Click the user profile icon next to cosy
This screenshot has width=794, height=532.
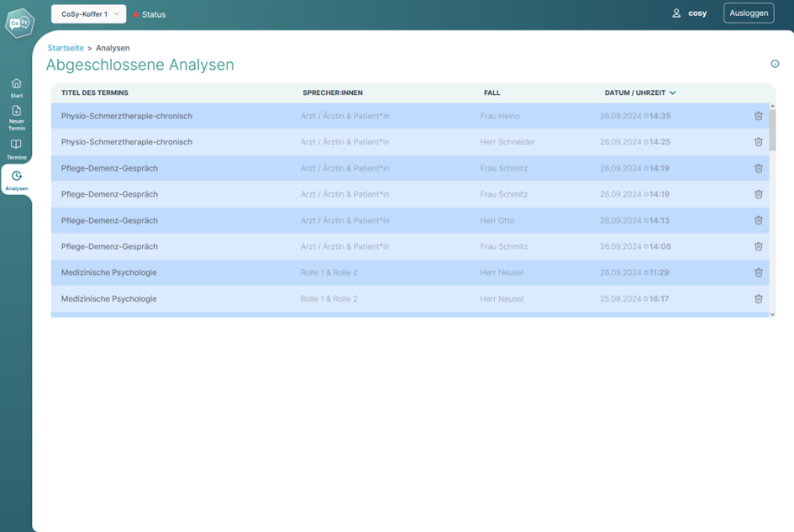(x=675, y=13)
